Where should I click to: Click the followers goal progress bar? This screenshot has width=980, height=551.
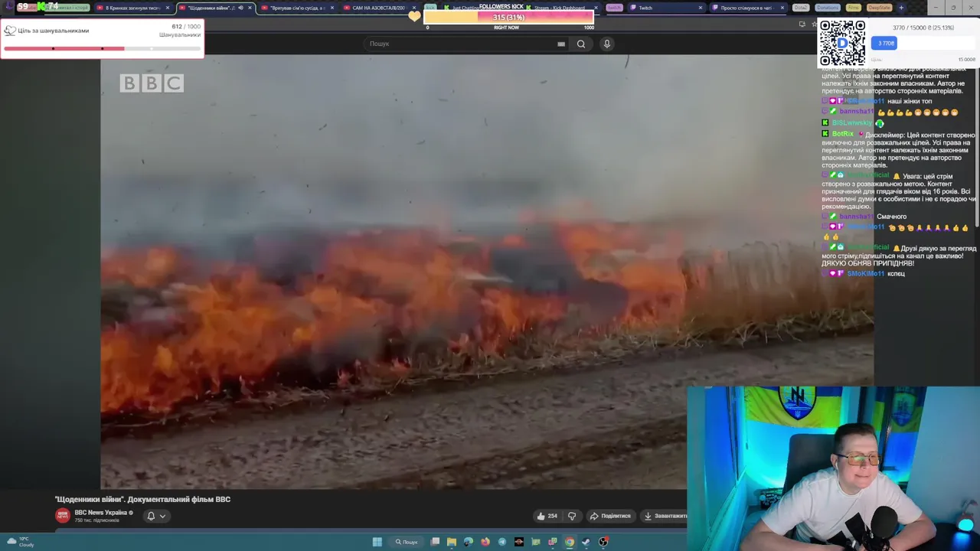tap(102, 48)
